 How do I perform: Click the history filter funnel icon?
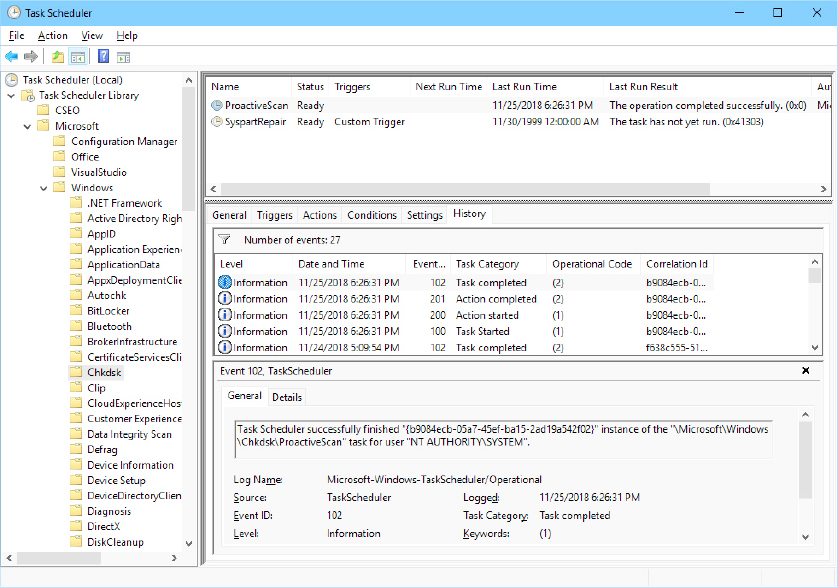coord(224,240)
